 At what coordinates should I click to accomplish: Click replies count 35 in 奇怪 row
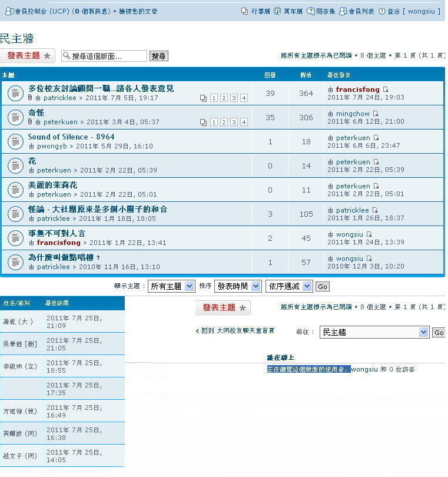(x=270, y=117)
